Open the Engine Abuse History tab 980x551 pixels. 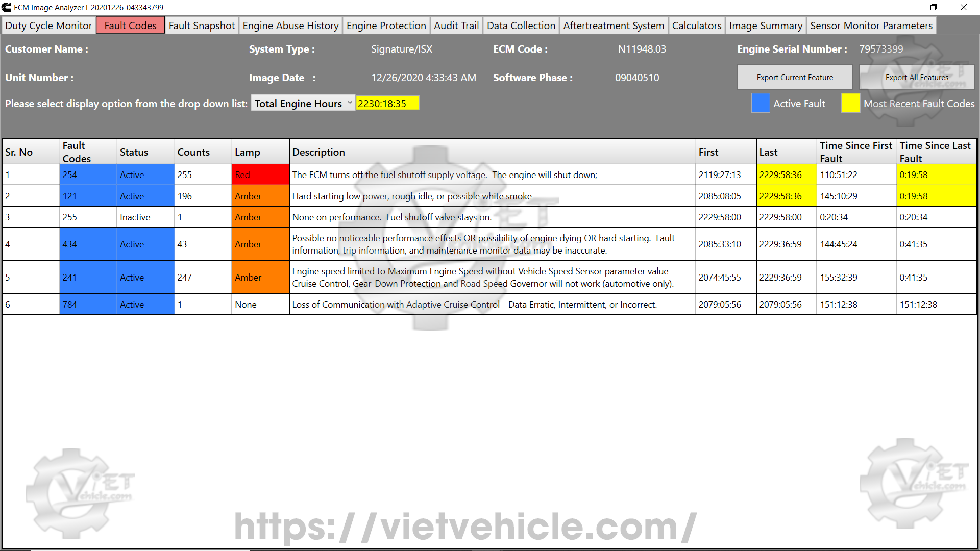pyautogui.click(x=290, y=26)
